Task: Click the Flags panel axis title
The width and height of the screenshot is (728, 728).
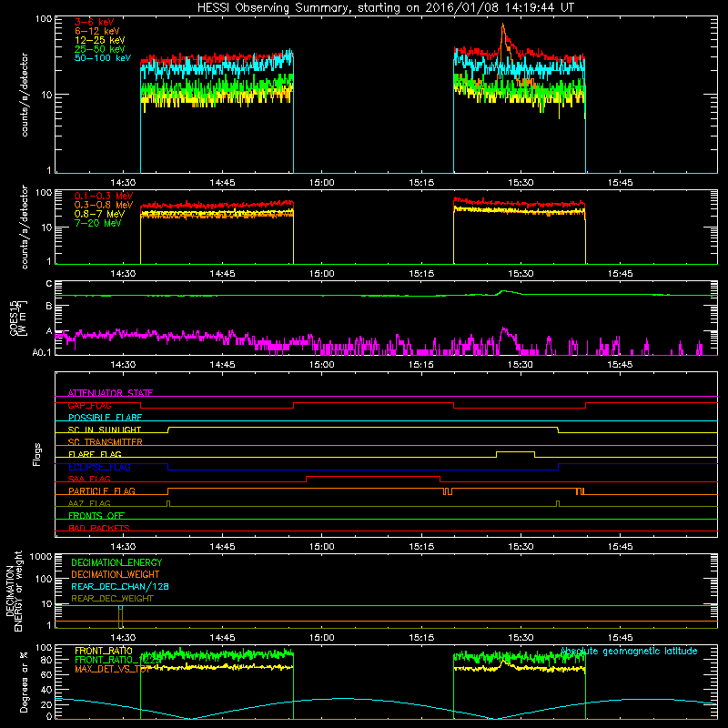Action: tap(37, 454)
